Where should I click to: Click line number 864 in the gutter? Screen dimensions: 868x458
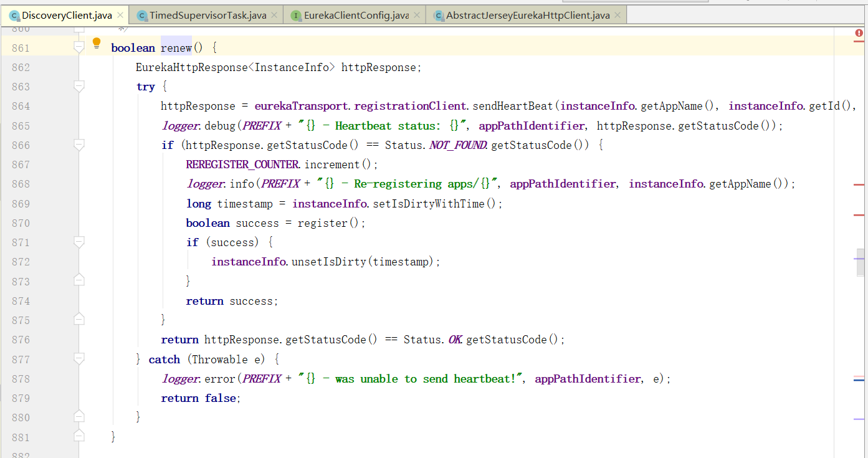click(21, 107)
